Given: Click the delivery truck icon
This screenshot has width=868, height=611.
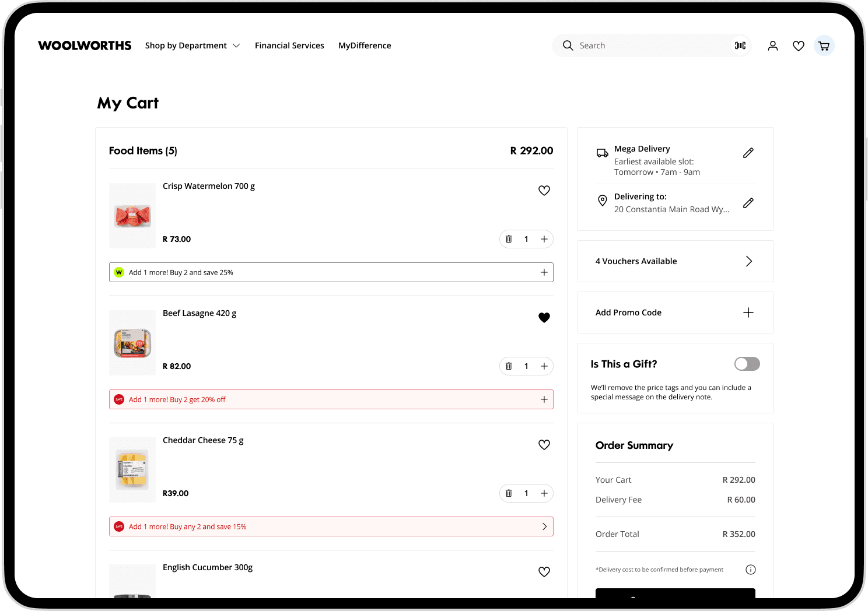Looking at the screenshot, I should point(603,153).
